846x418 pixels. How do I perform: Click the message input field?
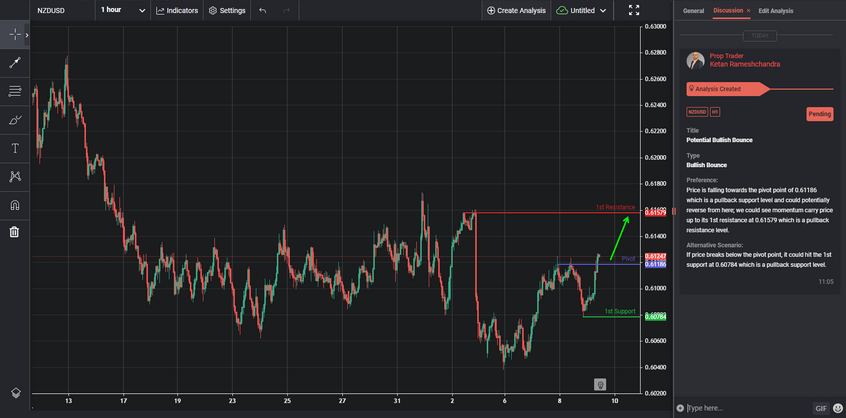(x=747, y=408)
